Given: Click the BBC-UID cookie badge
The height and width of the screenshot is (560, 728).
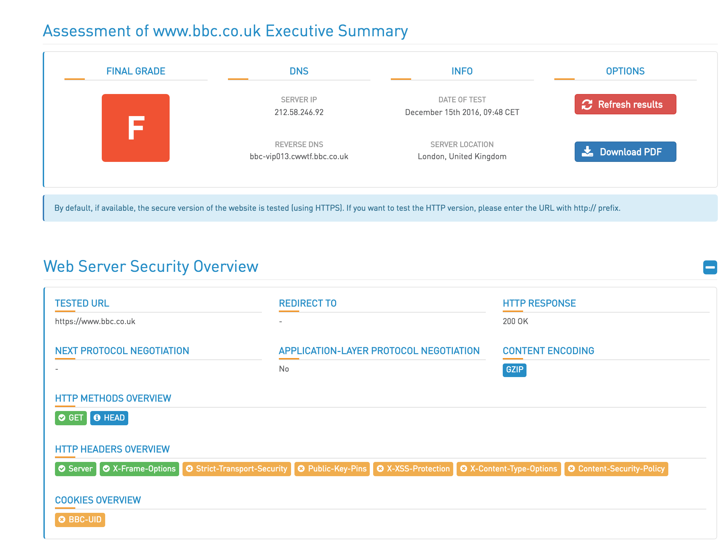Looking at the screenshot, I should click(x=80, y=520).
